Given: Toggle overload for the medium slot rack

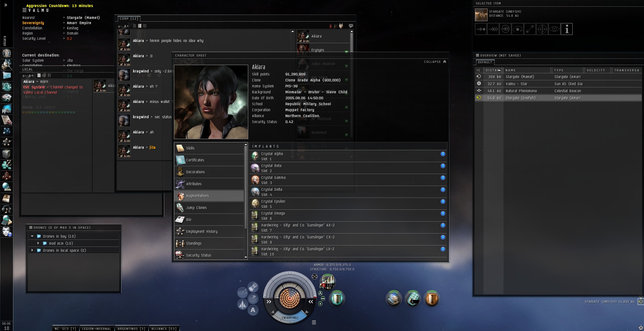Looking at the screenshot, I should pyautogui.click(x=323, y=299).
